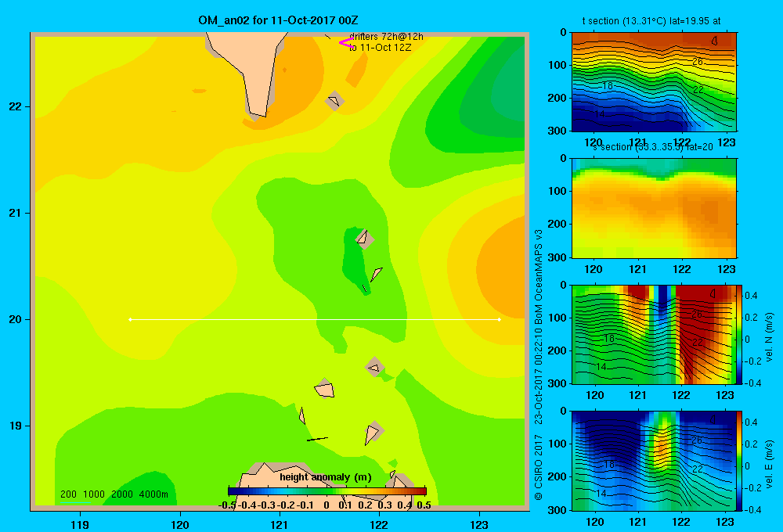The image size is (783, 532).
Task: Click the '-0.5' value on height anomaly scale
Action: pos(227,505)
